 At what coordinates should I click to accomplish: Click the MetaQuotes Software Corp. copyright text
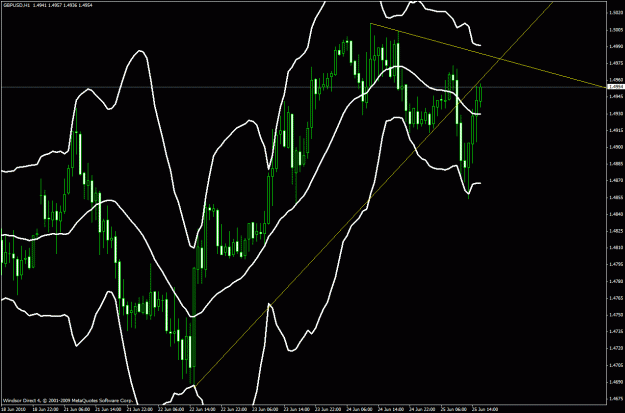tap(68, 400)
